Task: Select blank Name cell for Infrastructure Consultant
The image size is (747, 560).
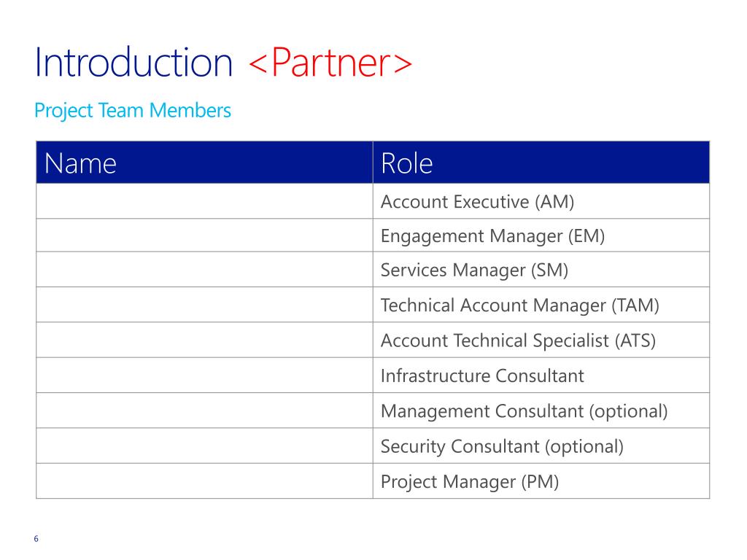Action: (x=204, y=376)
